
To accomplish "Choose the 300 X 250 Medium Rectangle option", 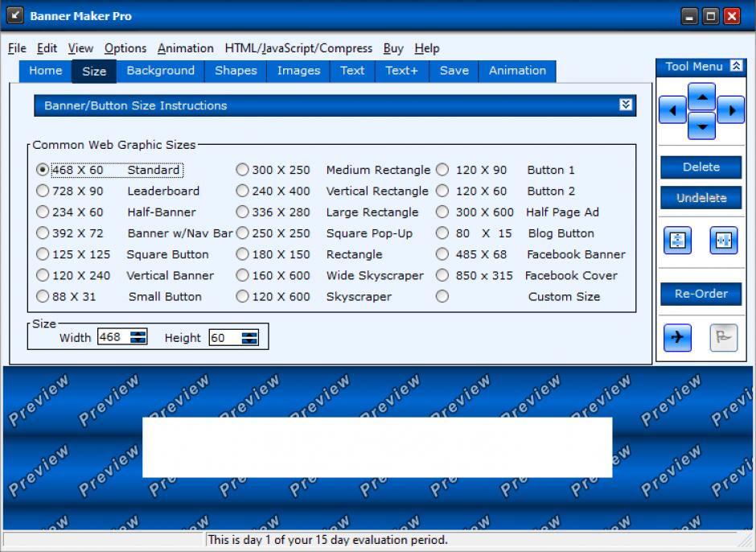I will click(x=242, y=170).
